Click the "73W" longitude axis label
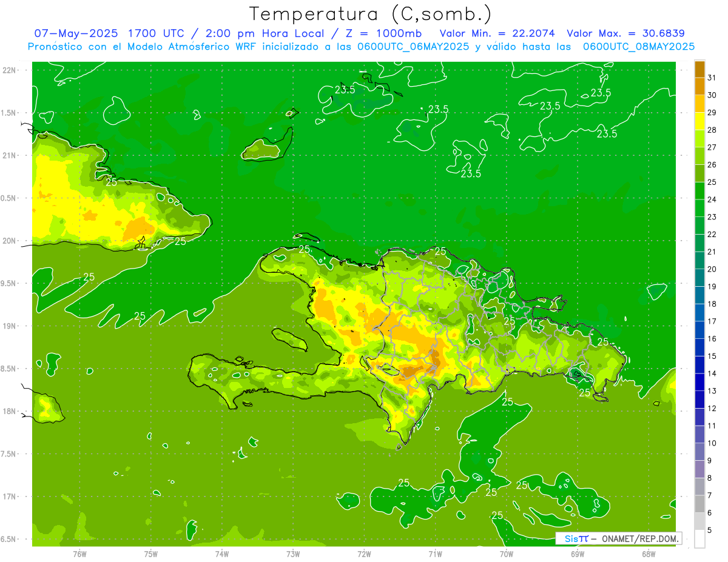 293,554
